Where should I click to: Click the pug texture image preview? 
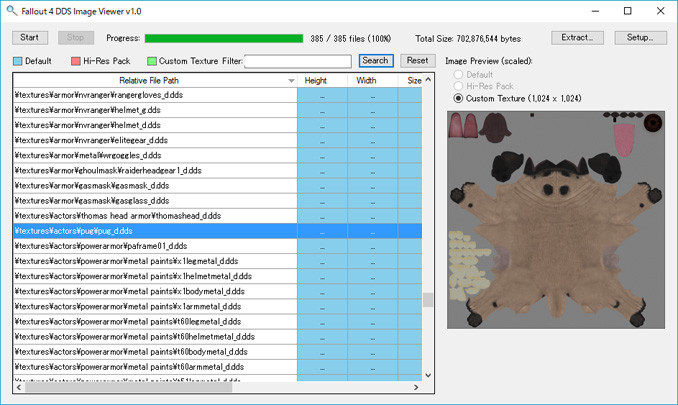click(x=556, y=220)
